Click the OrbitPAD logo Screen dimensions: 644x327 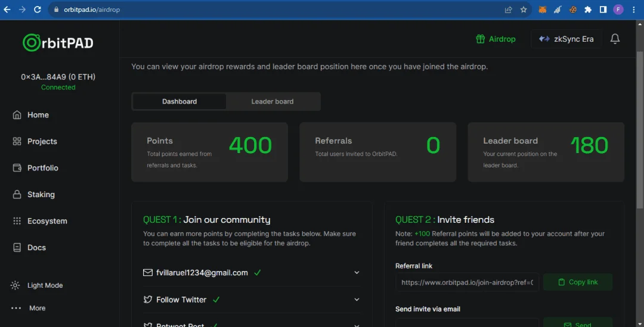coord(58,43)
